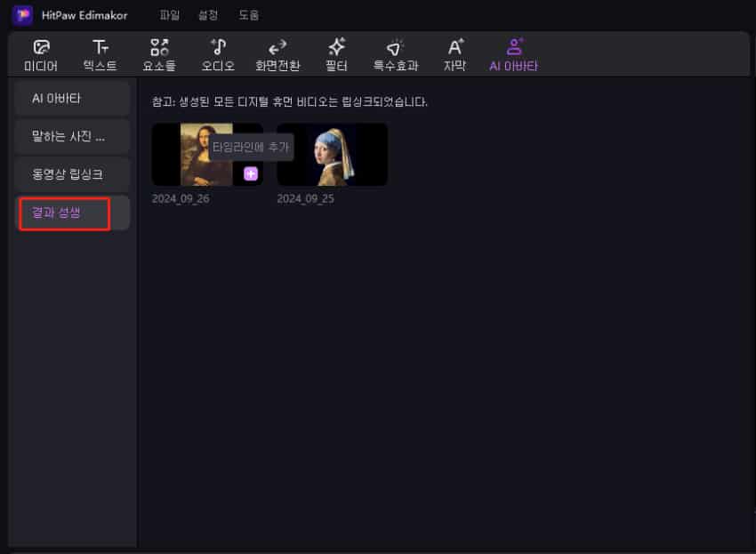
Task: Open the 요소들 (Elements) panel
Action: click(159, 56)
